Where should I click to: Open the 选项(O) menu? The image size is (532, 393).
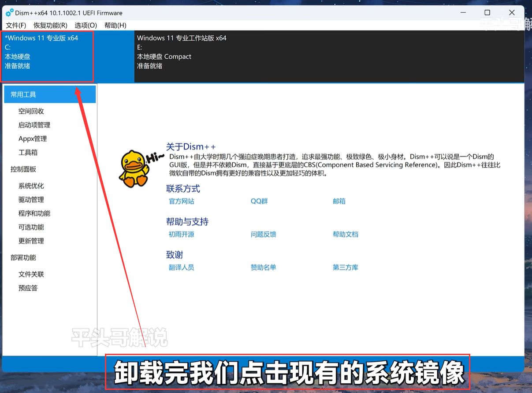pos(86,25)
